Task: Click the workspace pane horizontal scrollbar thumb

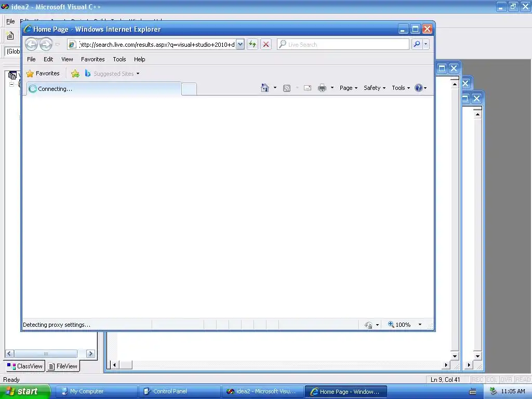Action: (46, 353)
